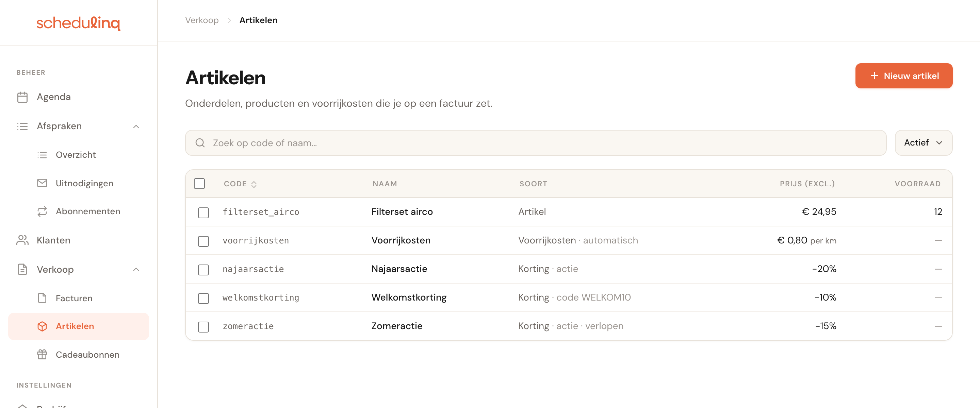This screenshot has height=408, width=980.
Task: Click the -20% Najaarsactie price cell
Action: coord(824,269)
